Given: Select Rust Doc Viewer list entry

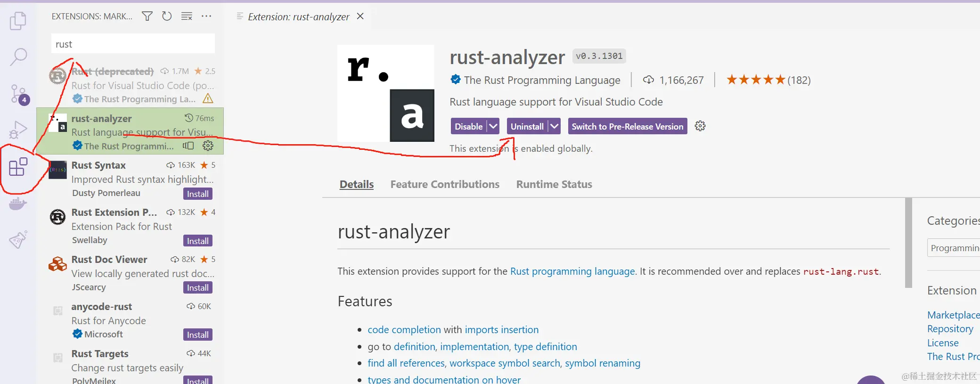Looking at the screenshot, I should (x=130, y=273).
